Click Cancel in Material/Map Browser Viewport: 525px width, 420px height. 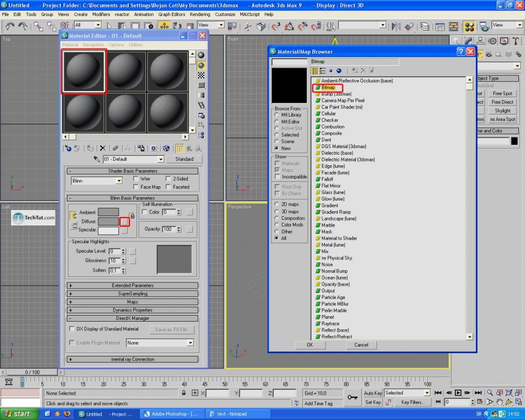361,345
